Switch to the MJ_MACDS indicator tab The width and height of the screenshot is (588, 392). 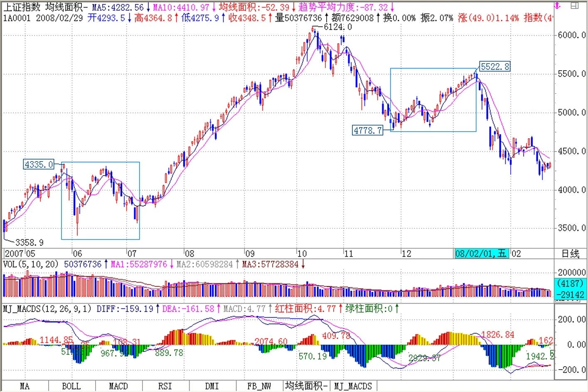tap(353, 386)
